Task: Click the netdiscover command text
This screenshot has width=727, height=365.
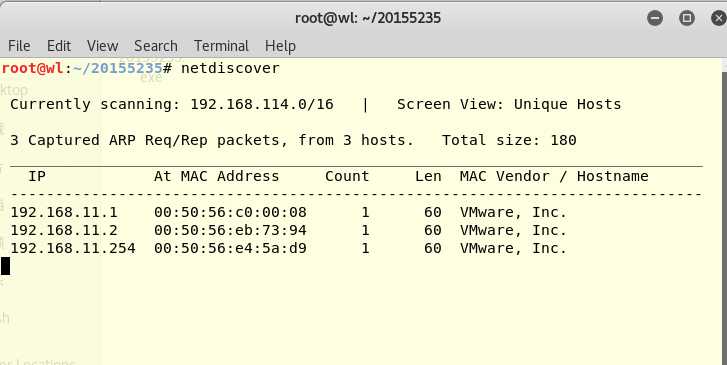Action: pos(230,68)
